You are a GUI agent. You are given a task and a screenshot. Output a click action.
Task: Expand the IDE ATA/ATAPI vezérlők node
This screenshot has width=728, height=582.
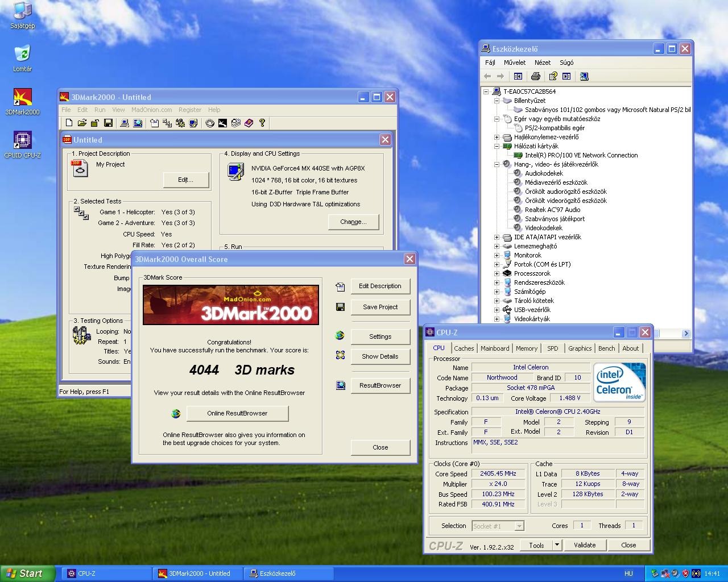pyautogui.click(x=497, y=237)
